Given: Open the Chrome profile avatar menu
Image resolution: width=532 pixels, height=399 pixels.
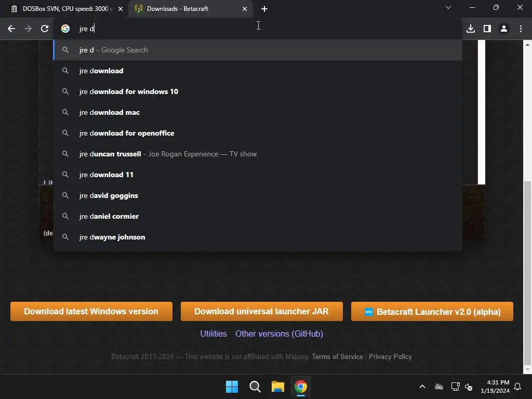Looking at the screenshot, I should [504, 29].
